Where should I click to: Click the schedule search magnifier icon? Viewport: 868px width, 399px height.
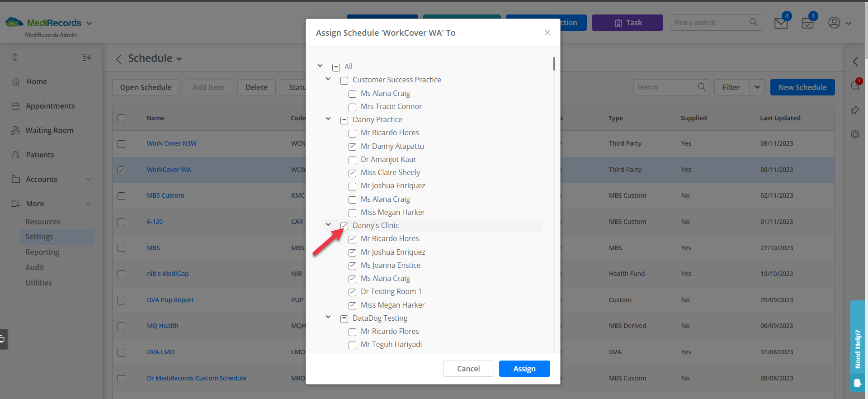point(702,87)
